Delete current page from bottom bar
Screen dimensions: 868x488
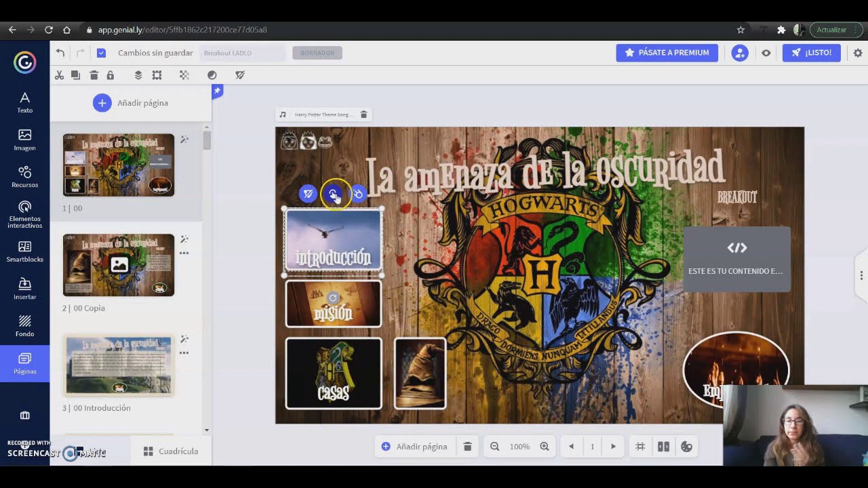point(467,447)
